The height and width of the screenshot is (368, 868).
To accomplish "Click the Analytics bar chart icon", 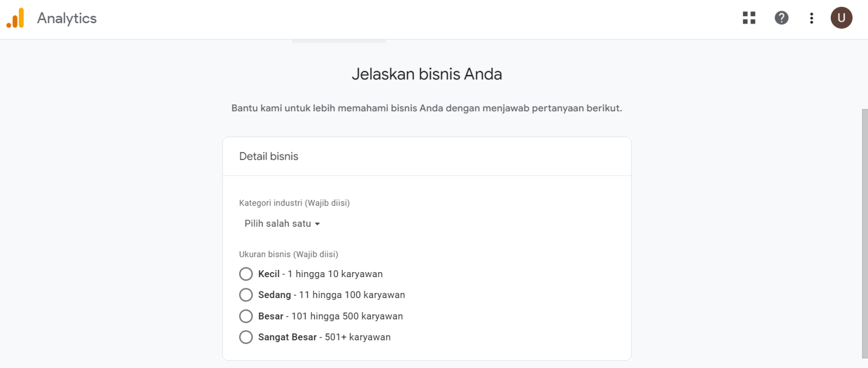I will point(16,17).
